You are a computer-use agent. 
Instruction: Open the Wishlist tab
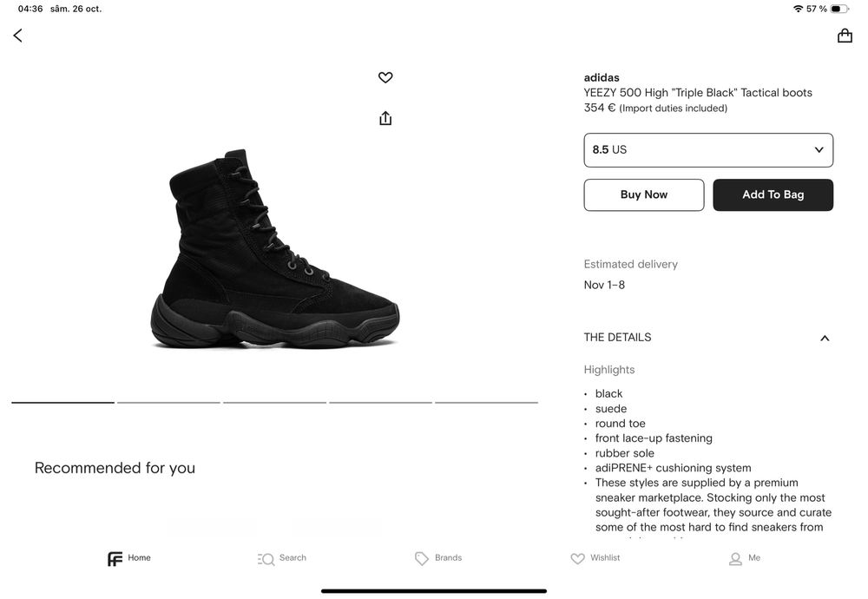595,558
